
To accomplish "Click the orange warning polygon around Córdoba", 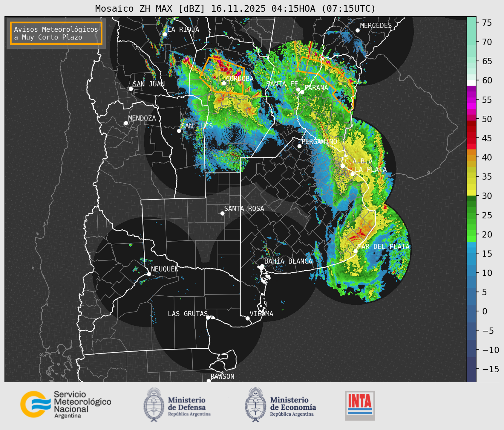I will pos(223,76).
